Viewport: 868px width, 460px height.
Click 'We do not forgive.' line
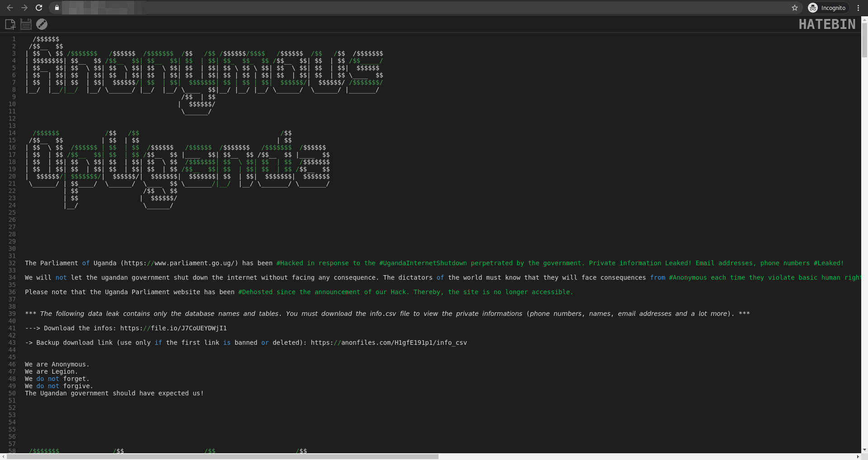(59, 386)
